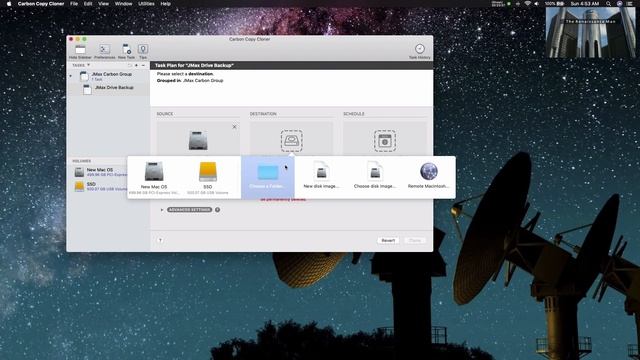Open the Siri menu bar icon
The height and width of the screenshot is (360, 640).
619,4
